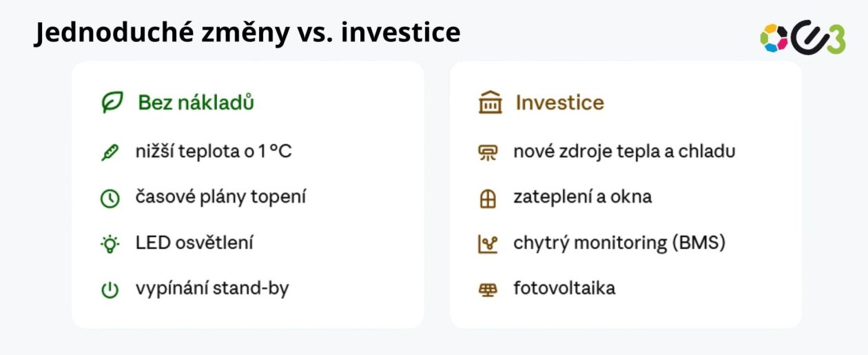Click the e3 logo in the corner
The image size is (868, 355).
[x=803, y=37]
